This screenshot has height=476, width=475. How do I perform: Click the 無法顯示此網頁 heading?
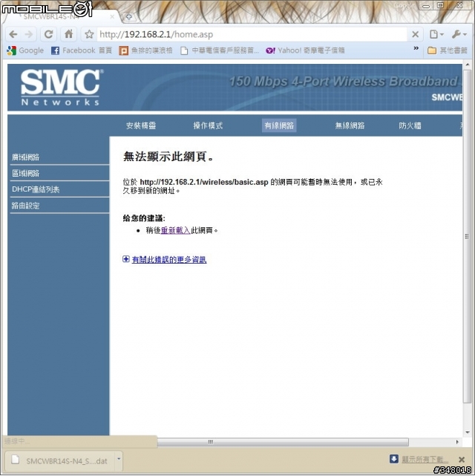click(x=168, y=157)
